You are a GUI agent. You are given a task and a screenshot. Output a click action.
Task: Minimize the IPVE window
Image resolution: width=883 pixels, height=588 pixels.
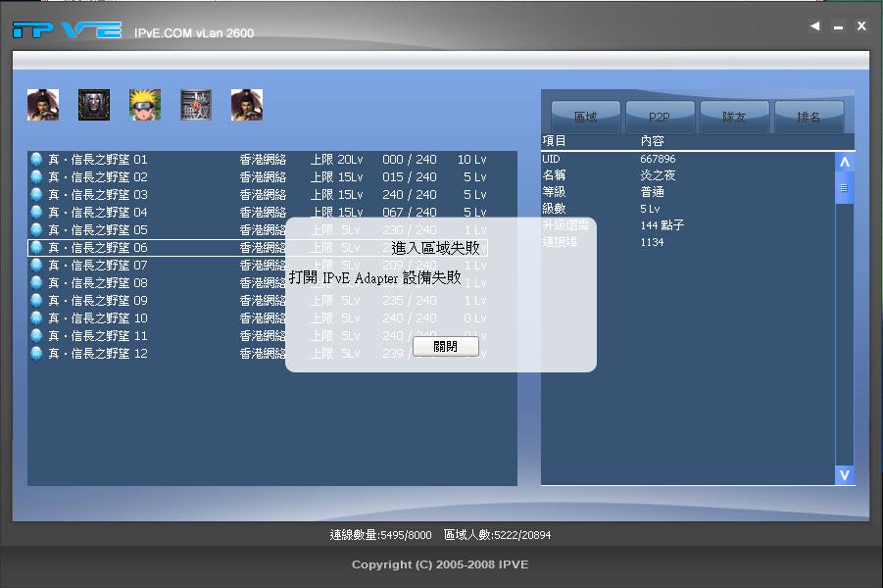coord(839,26)
